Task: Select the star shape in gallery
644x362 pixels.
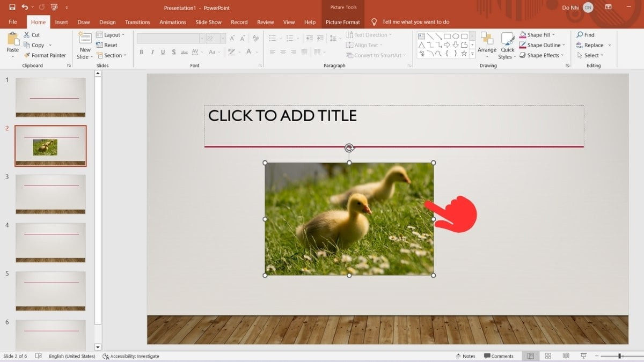Action: point(464,53)
